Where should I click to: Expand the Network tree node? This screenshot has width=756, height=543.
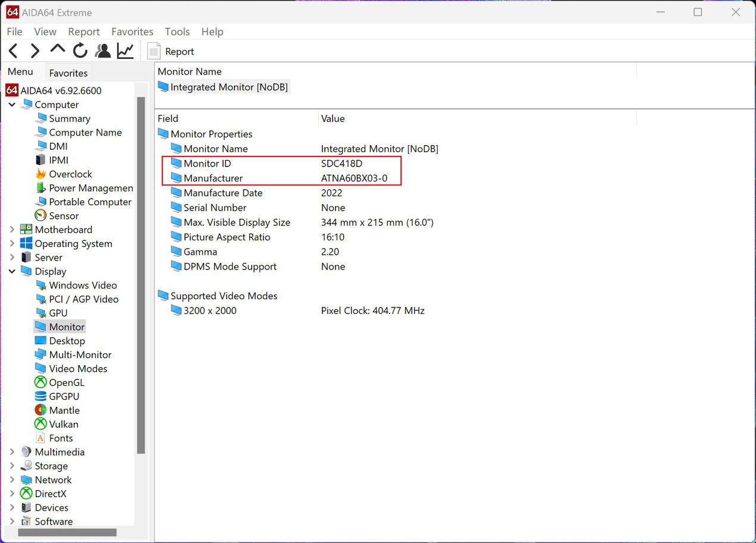pos(12,480)
